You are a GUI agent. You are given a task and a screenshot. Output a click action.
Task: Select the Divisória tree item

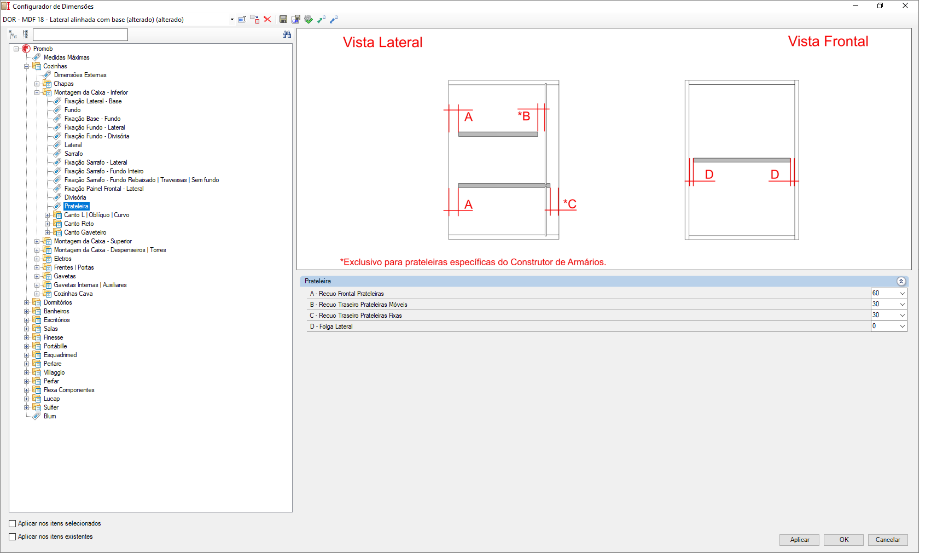(x=75, y=197)
